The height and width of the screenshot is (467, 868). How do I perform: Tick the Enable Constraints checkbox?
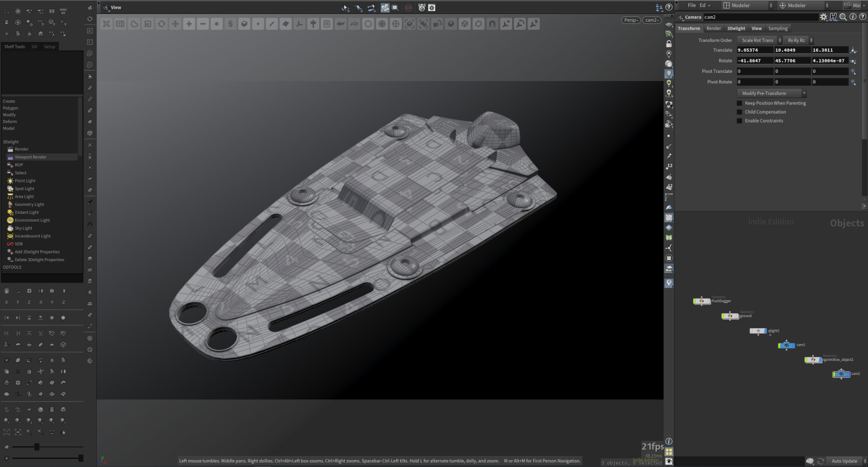click(x=740, y=121)
